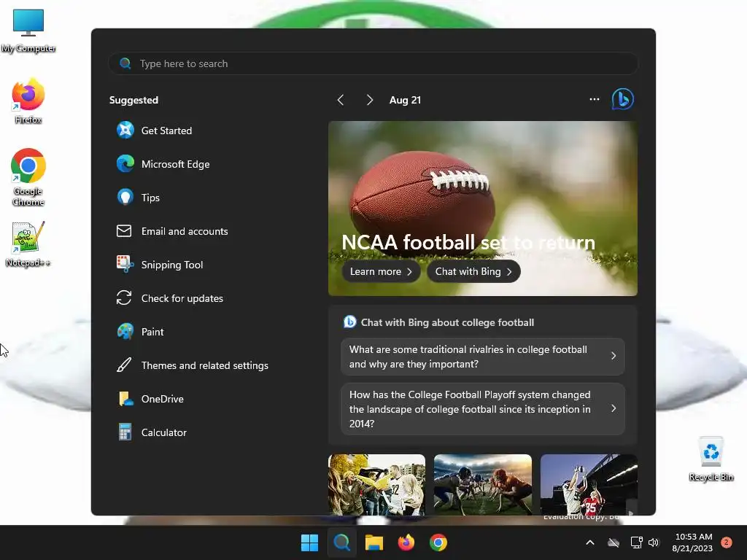Open the notification badge showing 2

tap(727, 542)
